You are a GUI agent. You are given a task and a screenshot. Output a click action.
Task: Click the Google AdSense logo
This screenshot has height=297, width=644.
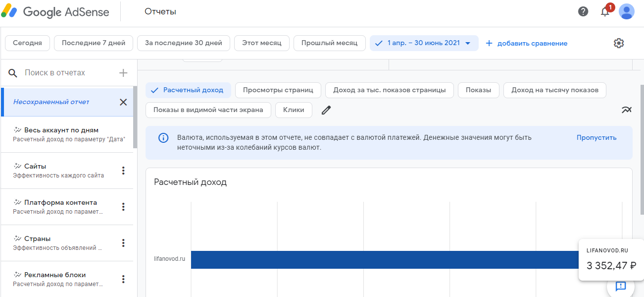[x=55, y=12]
